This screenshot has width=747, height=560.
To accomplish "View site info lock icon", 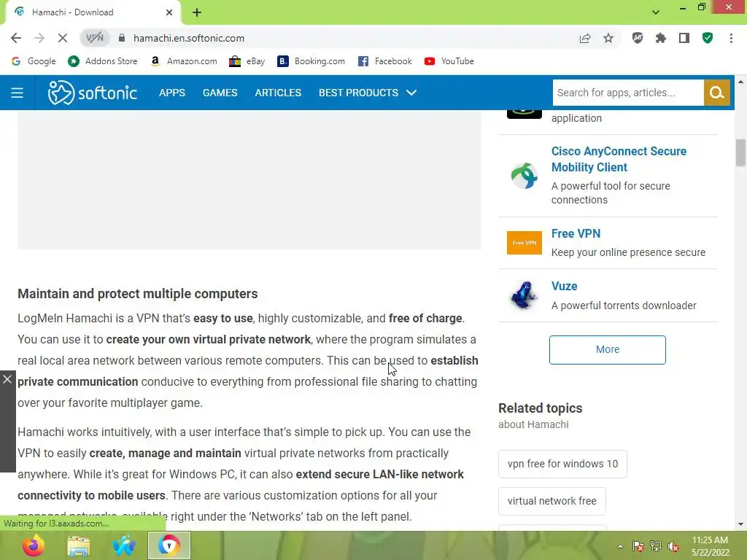I will (122, 38).
